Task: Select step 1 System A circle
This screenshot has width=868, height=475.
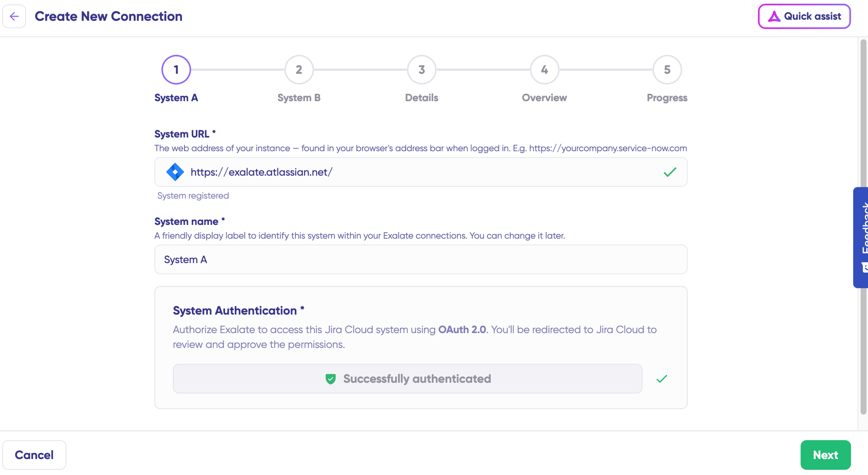Action: 176,69
